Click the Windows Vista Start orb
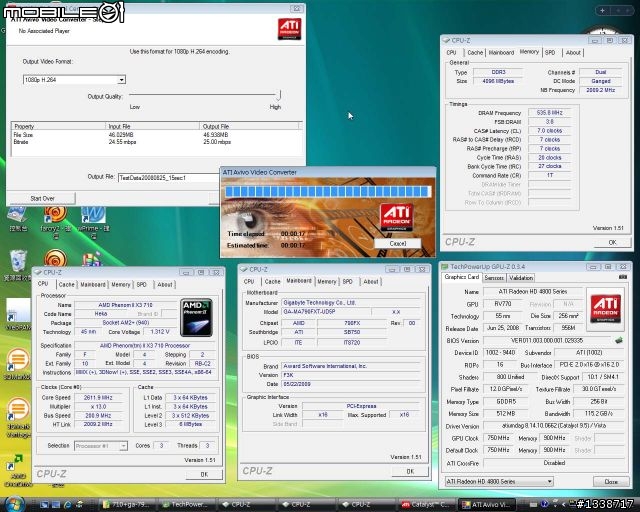Screen dimensions: 640x512 pos(14,504)
